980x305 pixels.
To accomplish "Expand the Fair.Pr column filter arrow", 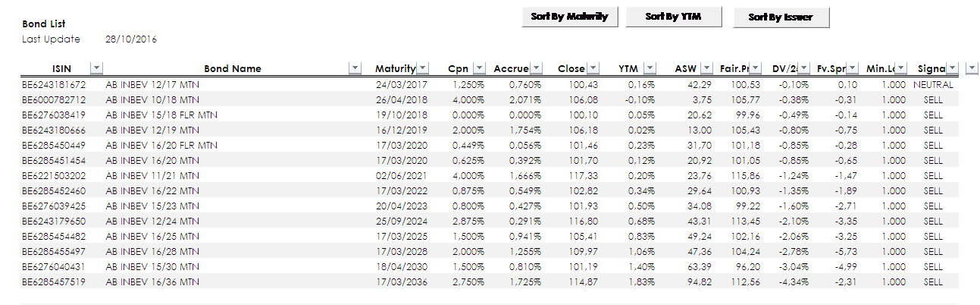I will [x=756, y=69].
